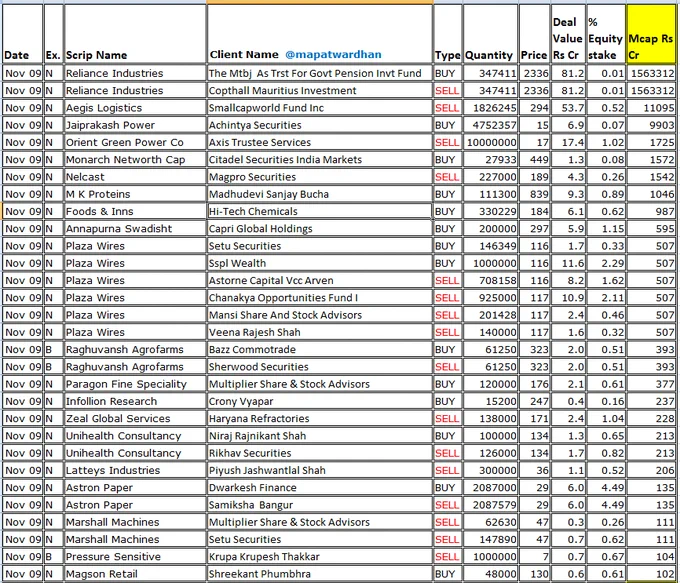Click Rikhav Securities cell

pyautogui.click(x=320, y=453)
